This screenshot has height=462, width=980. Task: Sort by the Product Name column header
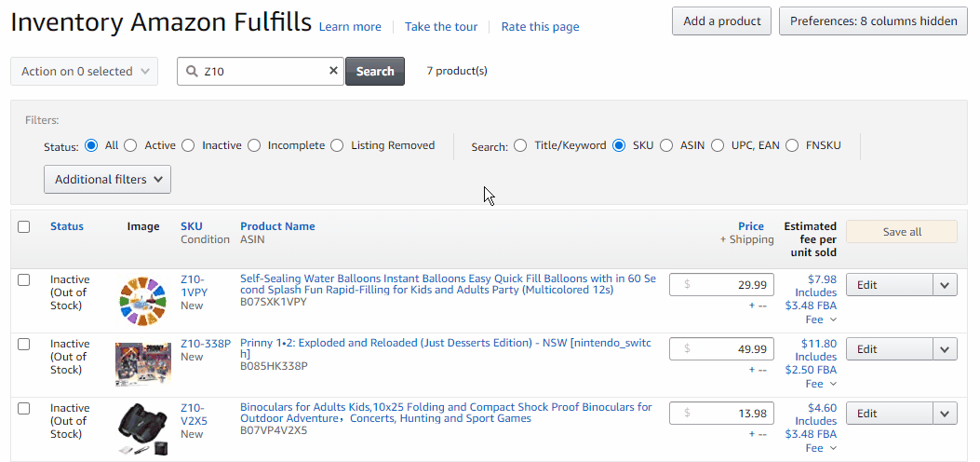click(x=277, y=226)
